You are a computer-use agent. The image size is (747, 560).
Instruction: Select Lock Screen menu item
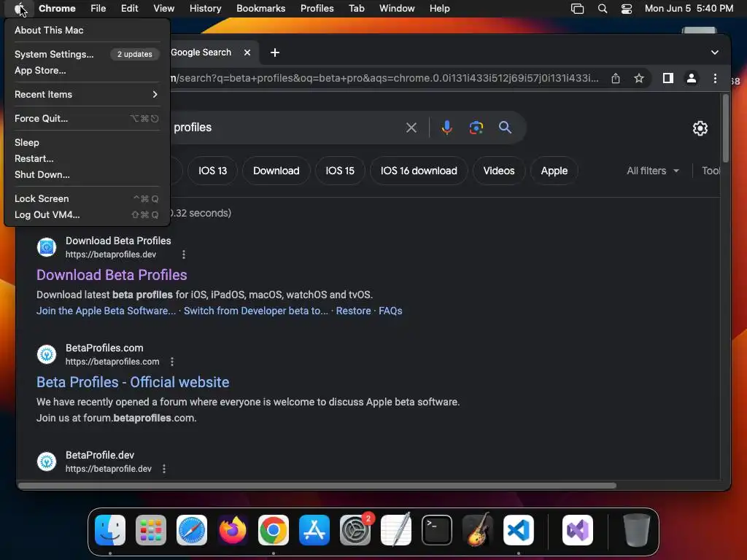[86, 198]
